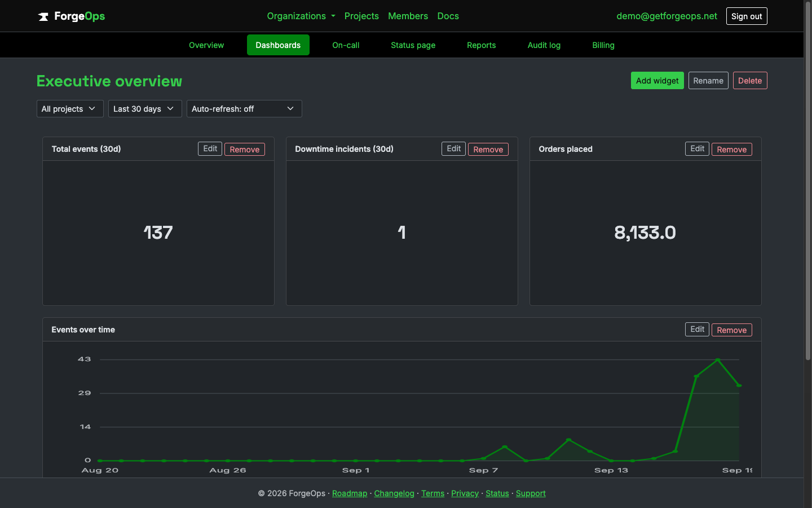Image resolution: width=812 pixels, height=508 pixels.
Task: Click the peak data point on the events chart
Action: point(717,360)
